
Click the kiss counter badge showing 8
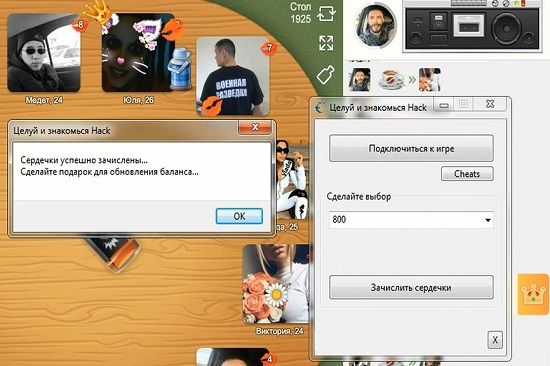[80, 25]
